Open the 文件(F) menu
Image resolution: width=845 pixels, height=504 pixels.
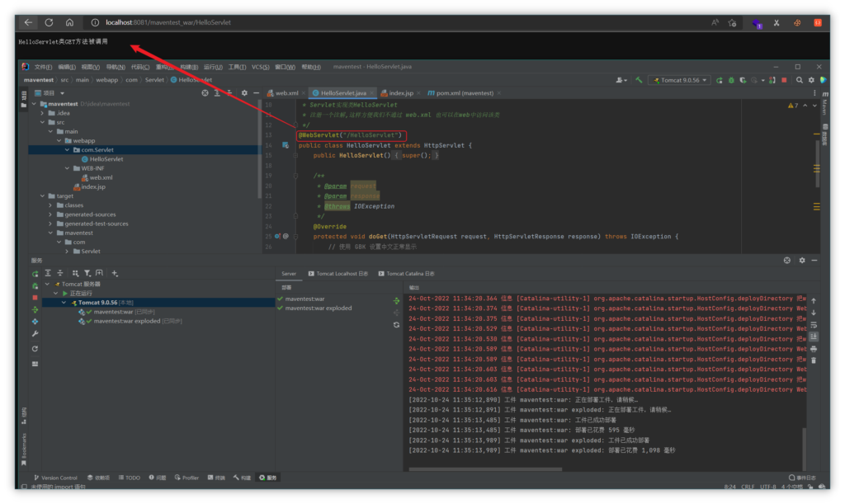43,67
